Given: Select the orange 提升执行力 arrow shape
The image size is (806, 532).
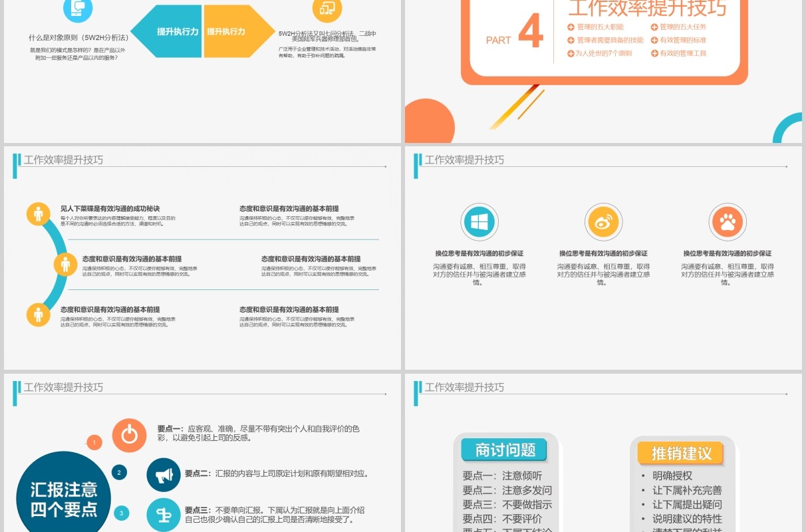Looking at the screenshot, I should tap(239, 31).
